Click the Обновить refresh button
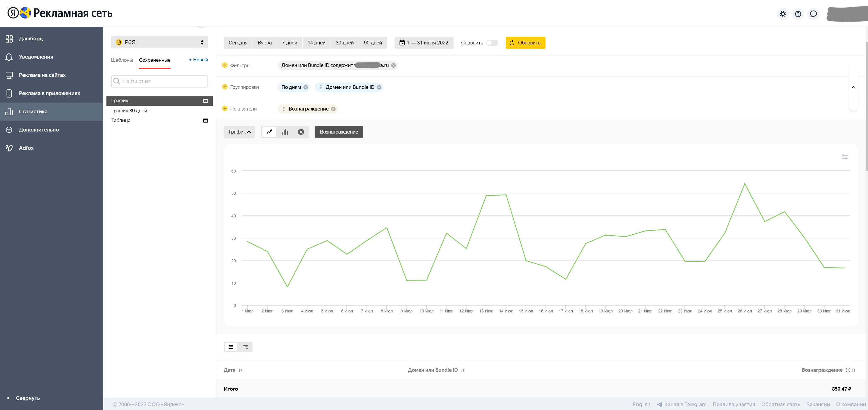 coord(525,43)
